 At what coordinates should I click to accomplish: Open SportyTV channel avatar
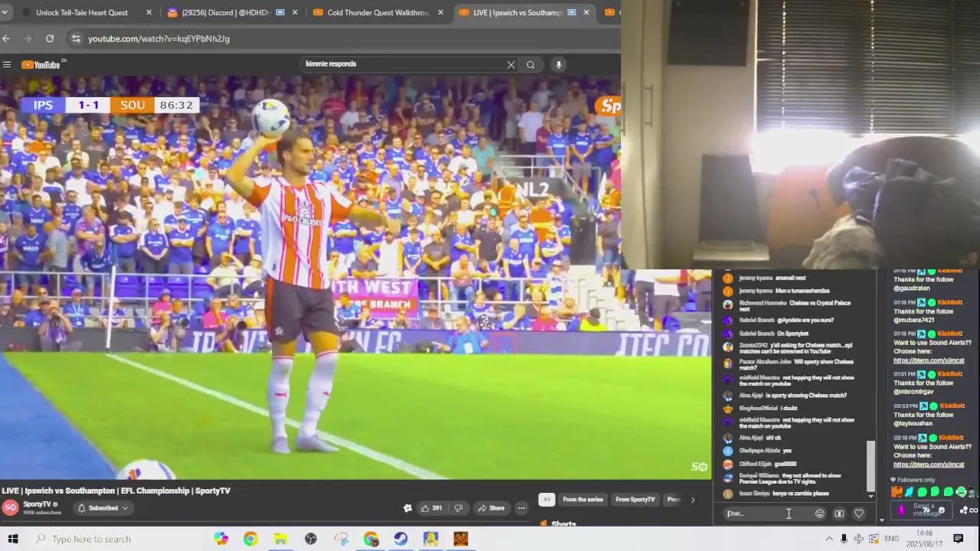click(11, 507)
